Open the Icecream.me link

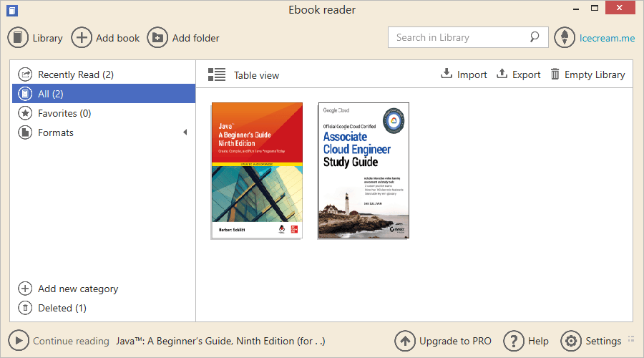tap(607, 38)
